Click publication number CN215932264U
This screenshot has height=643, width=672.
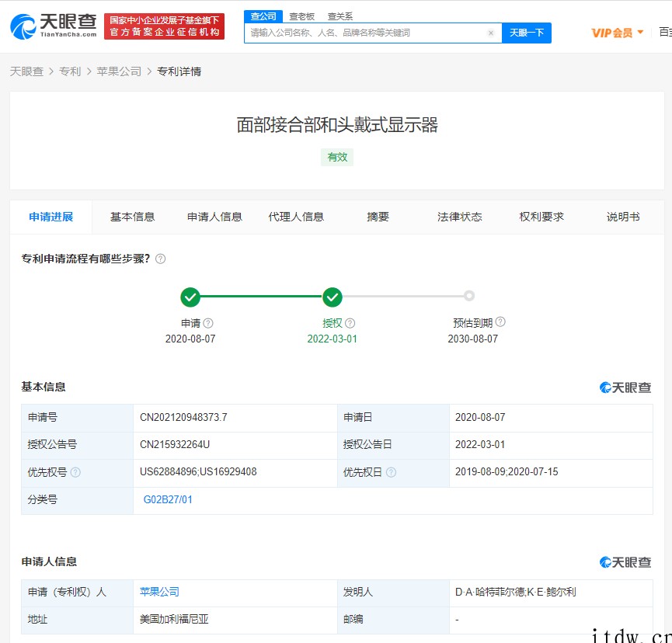click(x=175, y=445)
